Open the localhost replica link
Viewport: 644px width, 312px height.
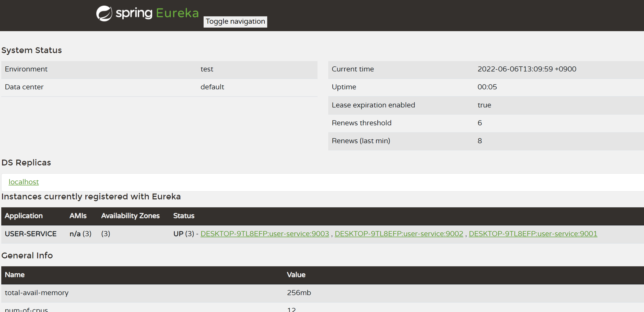coord(24,182)
